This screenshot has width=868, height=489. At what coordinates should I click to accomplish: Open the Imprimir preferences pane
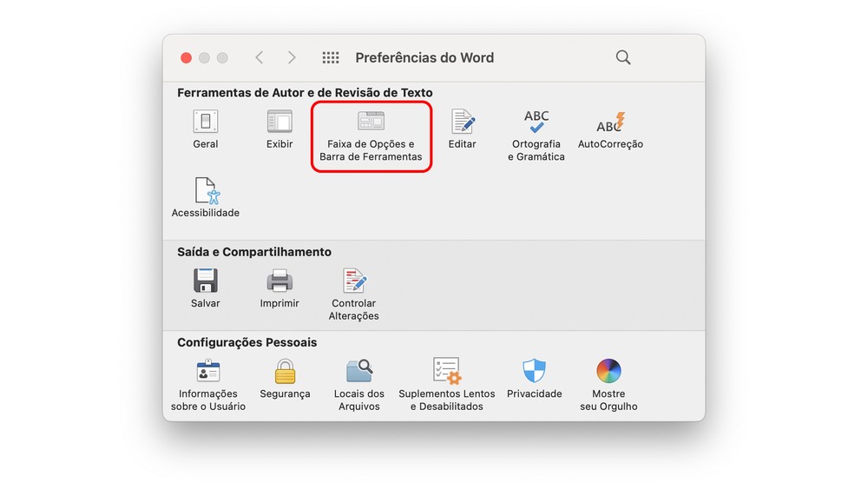tap(279, 288)
